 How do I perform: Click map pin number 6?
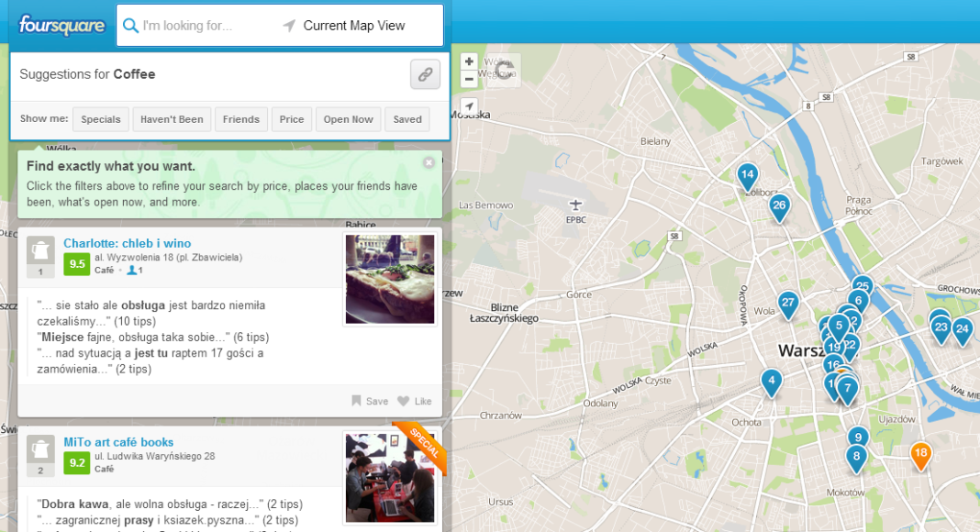[x=859, y=302]
